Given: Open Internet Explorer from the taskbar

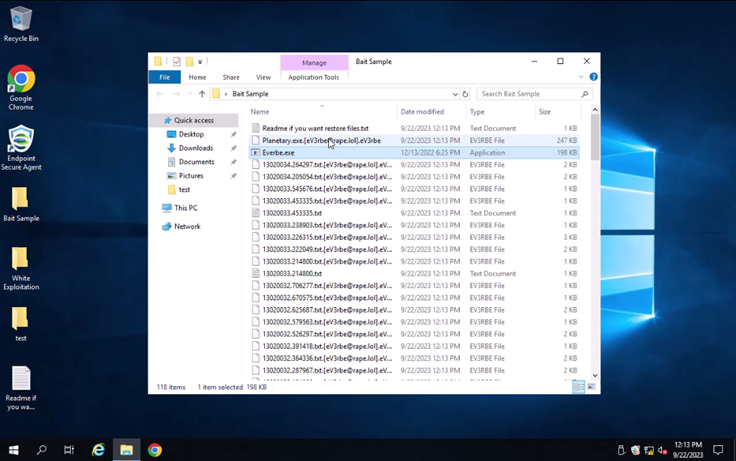Looking at the screenshot, I should pos(98,450).
